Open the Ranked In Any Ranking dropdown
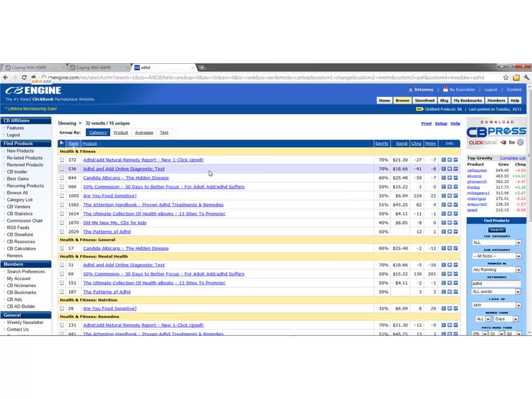532x399 pixels. click(x=496, y=270)
